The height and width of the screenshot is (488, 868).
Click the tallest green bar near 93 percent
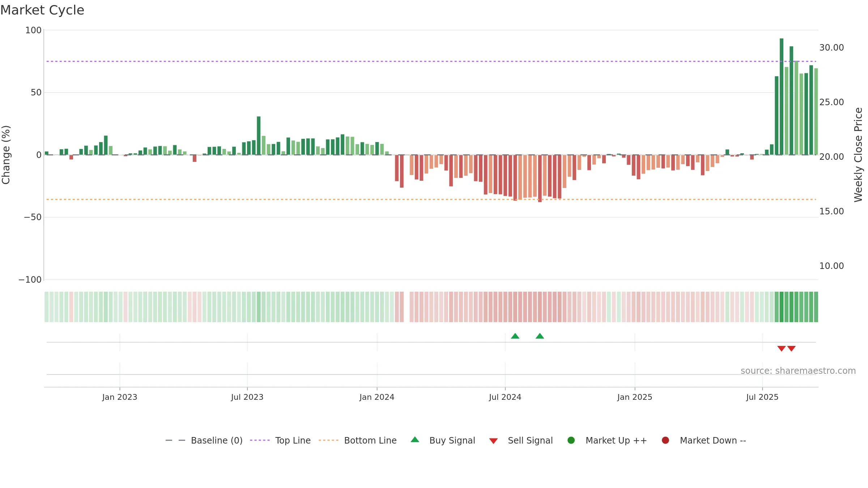[x=782, y=97]
